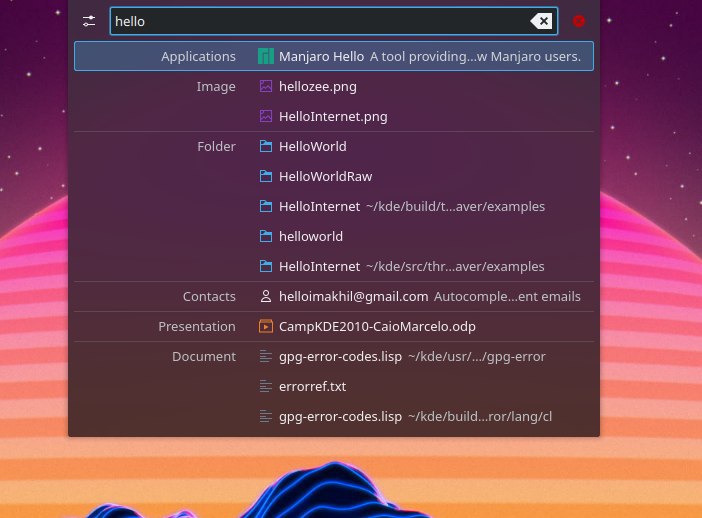
Task: Click path text '~/kde/usr/.../gpg-error'
Action: (477, 356)
